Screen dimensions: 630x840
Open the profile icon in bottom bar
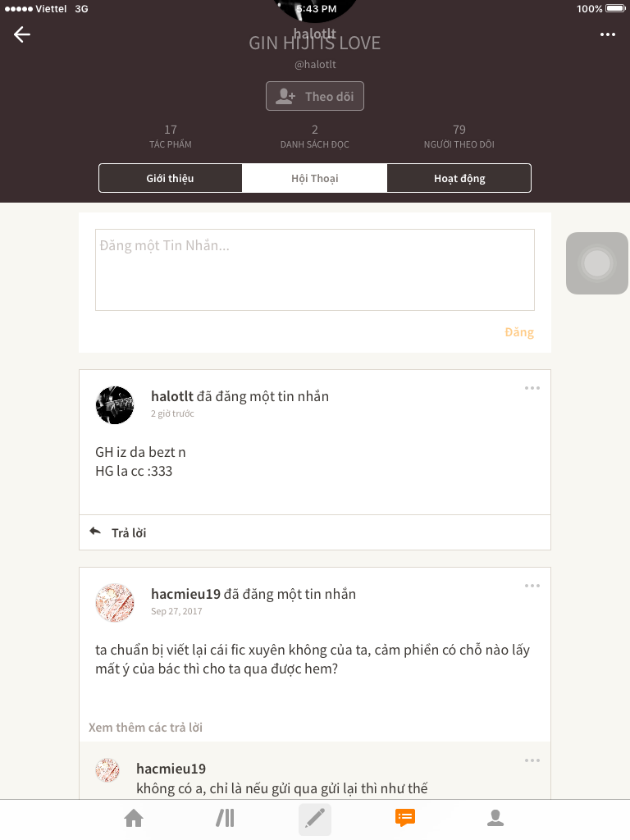click(x=495, y=818)
